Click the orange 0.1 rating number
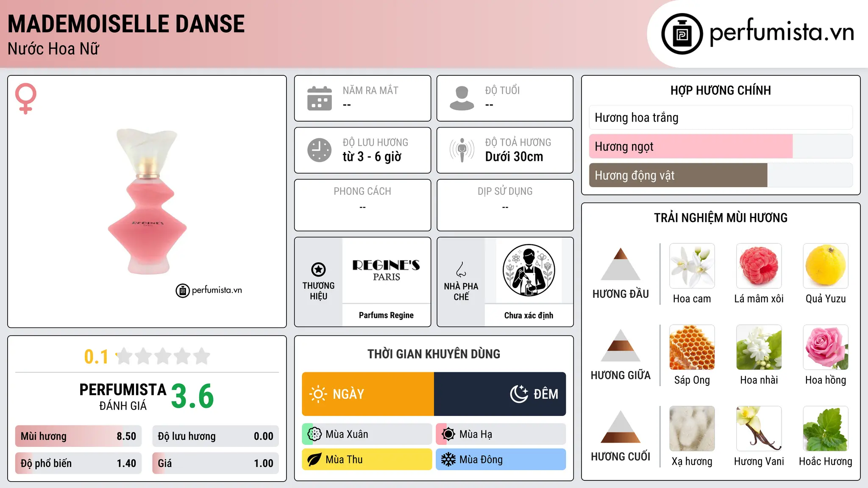This screenshot has width=868, height=488. (x=96, y=357)
